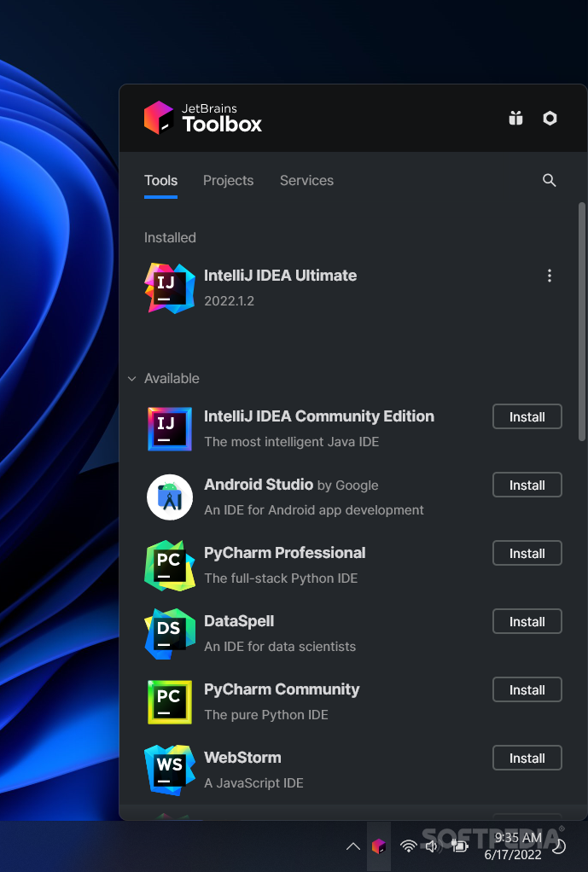The image size is (588, 872).
Task: Click the IntelliJ IDEA Ultimate title
Action: point(281,276)
